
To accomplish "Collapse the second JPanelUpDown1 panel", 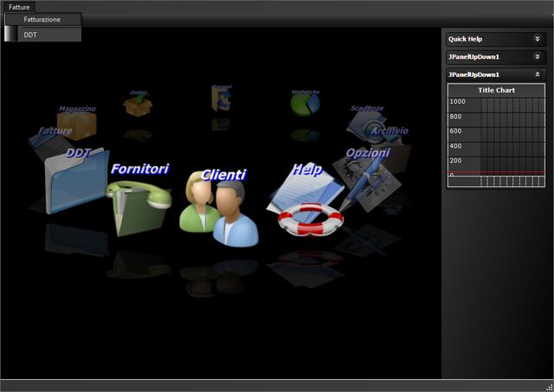I will (538, 74).
